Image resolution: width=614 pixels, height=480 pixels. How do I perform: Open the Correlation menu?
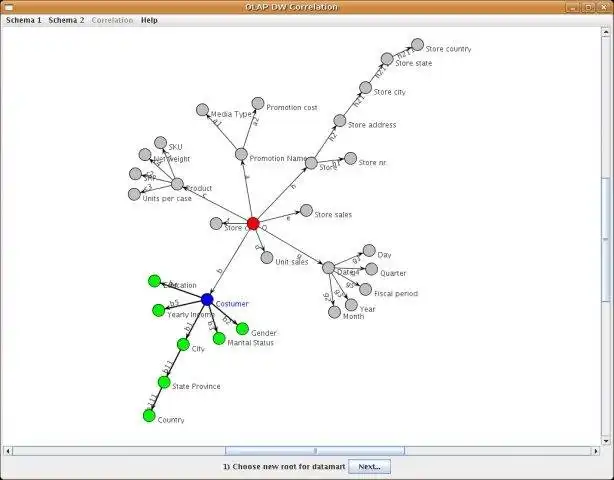pyautogui.click(x=112, y=20)
